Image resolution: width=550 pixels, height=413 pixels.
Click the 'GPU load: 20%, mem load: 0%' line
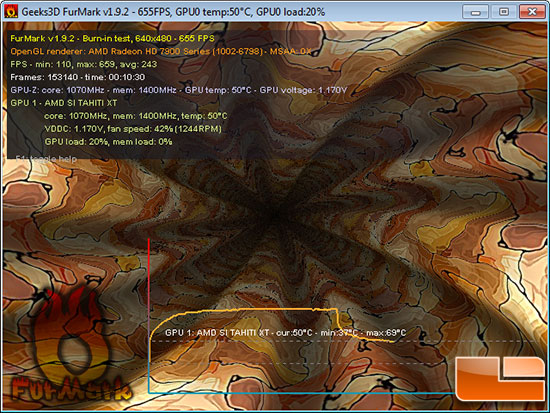coord(108,142)
